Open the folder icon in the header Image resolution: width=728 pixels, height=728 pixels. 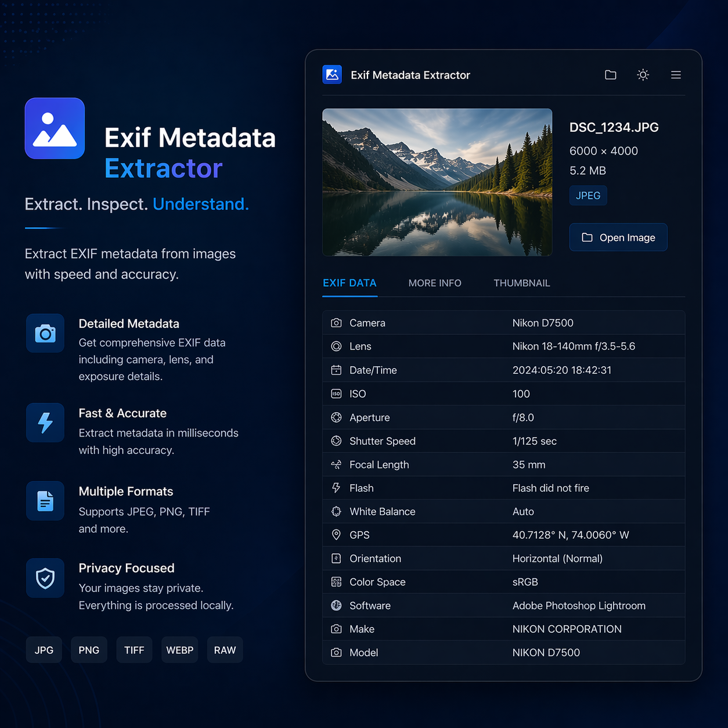tap(610, 74)
